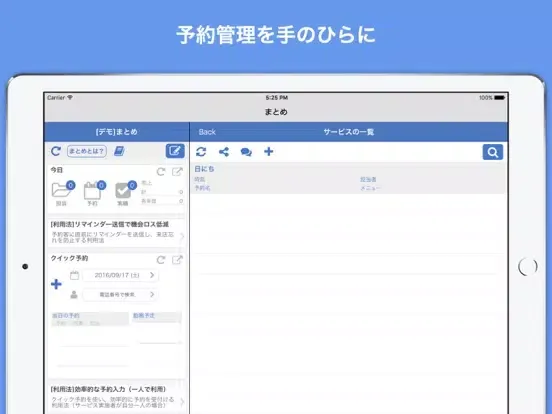Add a new service with the toolbar plus icon
This screenshot has width=552, height=414.
click(269, 151)
